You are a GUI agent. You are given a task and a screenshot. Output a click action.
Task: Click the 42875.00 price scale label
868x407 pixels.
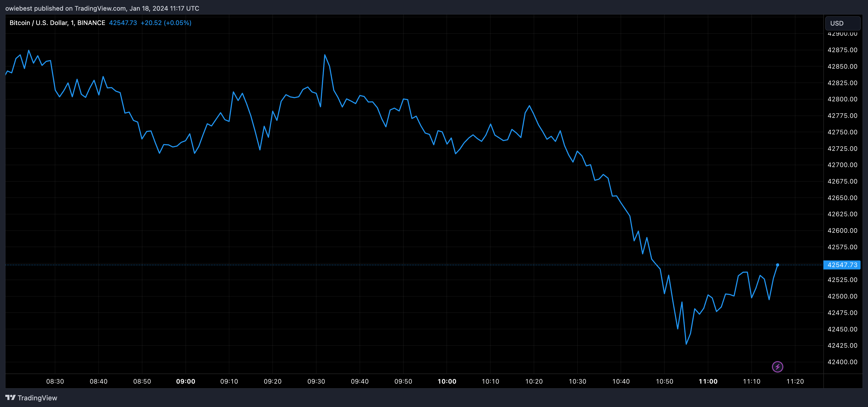[x=842, y=50]
